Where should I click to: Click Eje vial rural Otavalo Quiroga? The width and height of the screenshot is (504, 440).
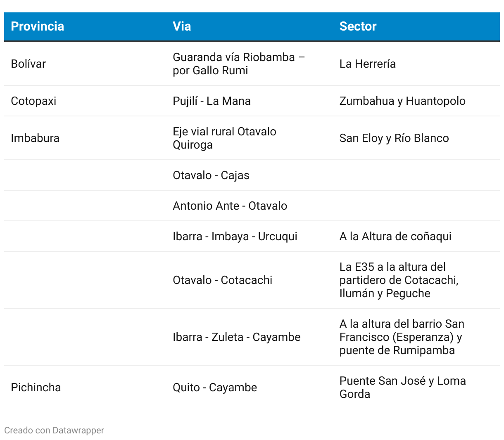coord(224,138)
